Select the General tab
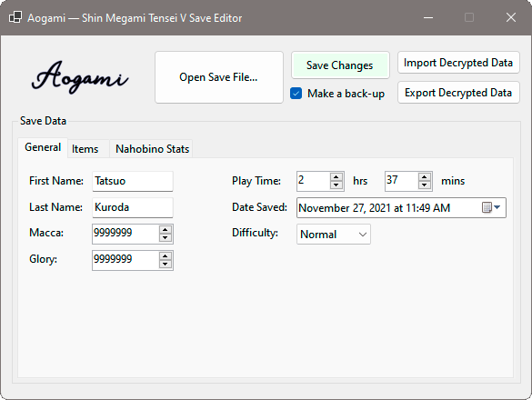The height and width of the screenshot is (400, 532). (43, 147)
